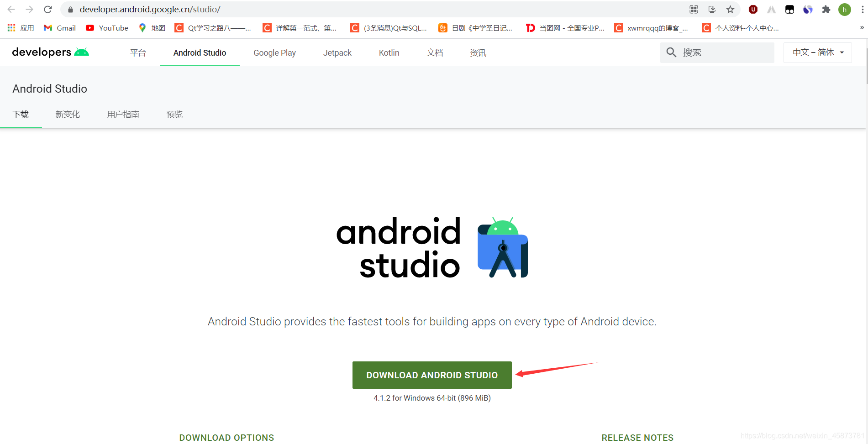This screenshot has width=868, height=444.
Task: Open the extensions puzzle-piece menu
Action: pos(826,9)
